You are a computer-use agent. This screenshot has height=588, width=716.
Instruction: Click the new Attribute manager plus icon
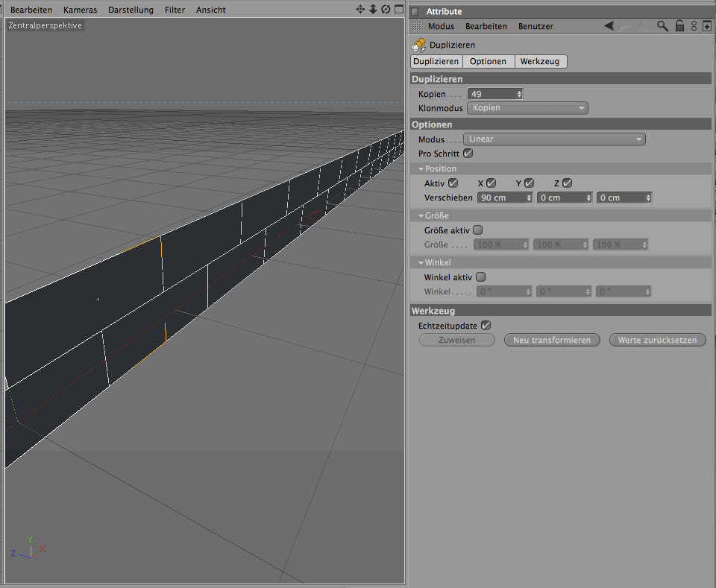click(707, 26)
